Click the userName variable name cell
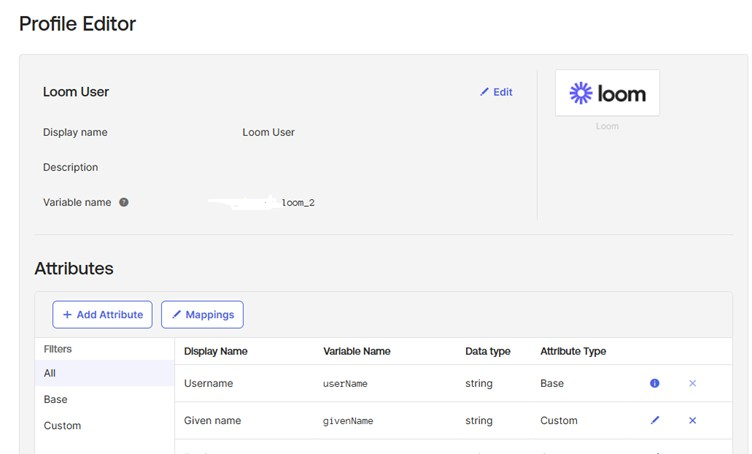752x454 pixels. (x=345, y=384)
